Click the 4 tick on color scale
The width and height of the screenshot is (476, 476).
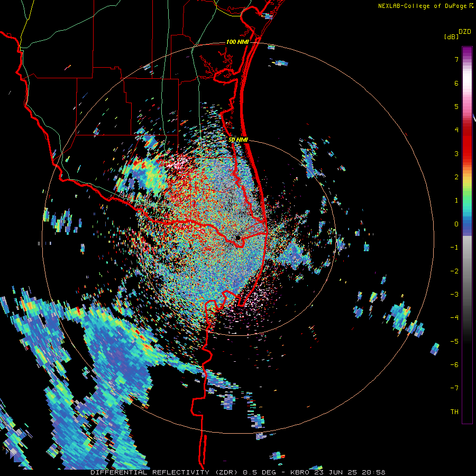pos(456,130)
